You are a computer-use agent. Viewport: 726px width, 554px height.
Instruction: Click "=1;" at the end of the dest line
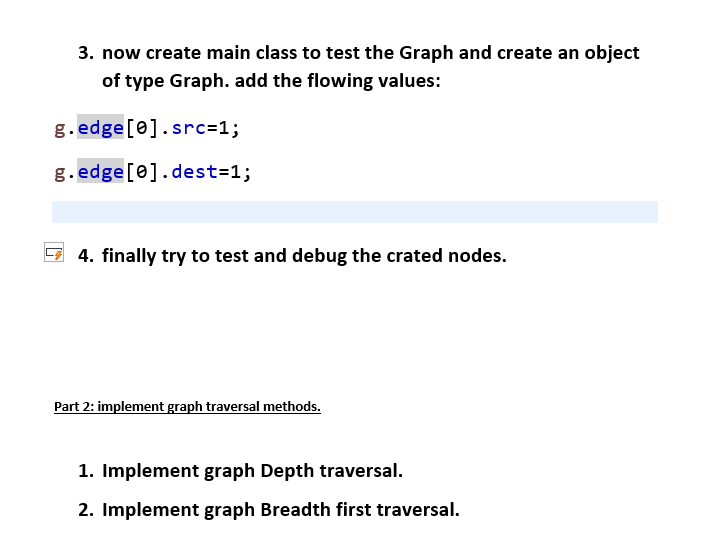pos(235,172)
